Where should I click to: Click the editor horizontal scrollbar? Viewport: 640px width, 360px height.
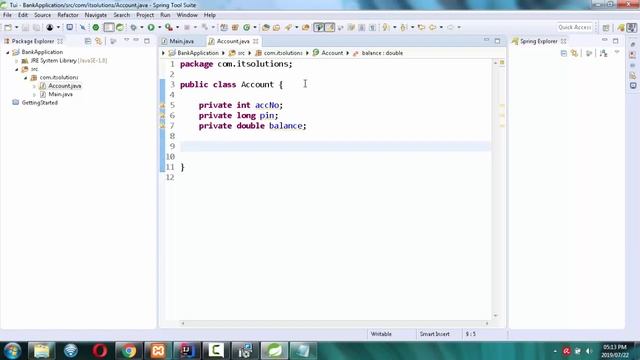click(335, 323)
